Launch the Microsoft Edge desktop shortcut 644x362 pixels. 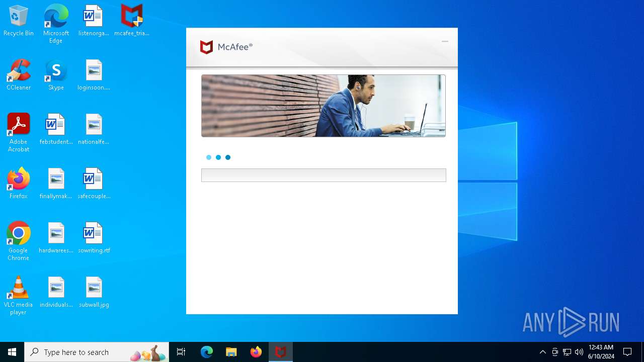(x=56, y=24)
